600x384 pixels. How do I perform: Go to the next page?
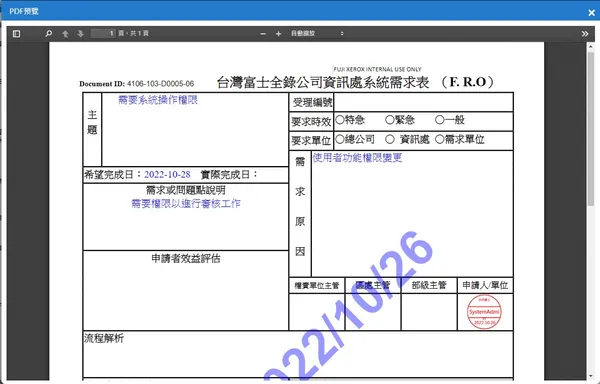(80, 34)
